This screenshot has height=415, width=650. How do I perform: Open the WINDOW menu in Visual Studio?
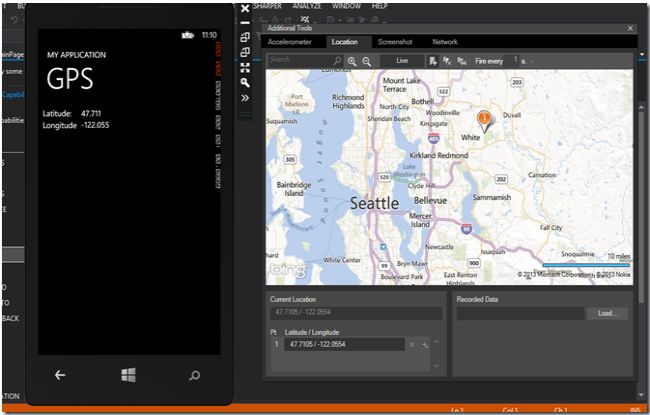pyautogui.click(x=346, y=6)
